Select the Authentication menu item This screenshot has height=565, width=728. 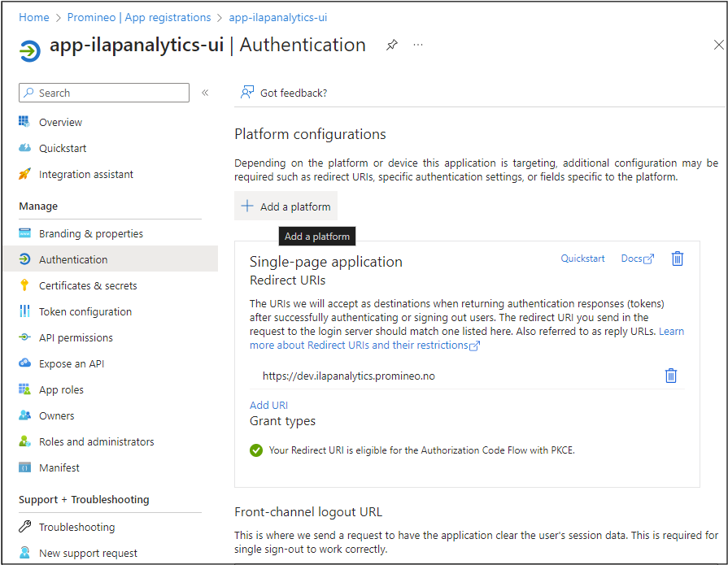pyautogui.click(x=111, y=259)
